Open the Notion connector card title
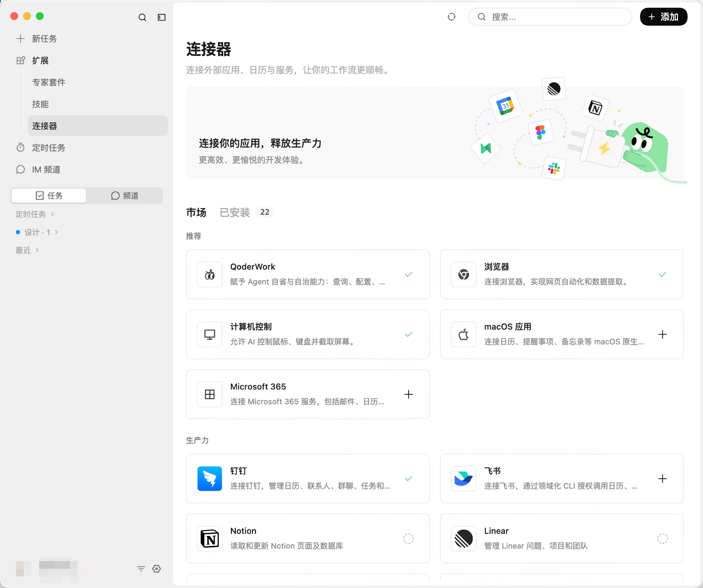This screenshot has width=703, height=588. click(x=243, y=531)
